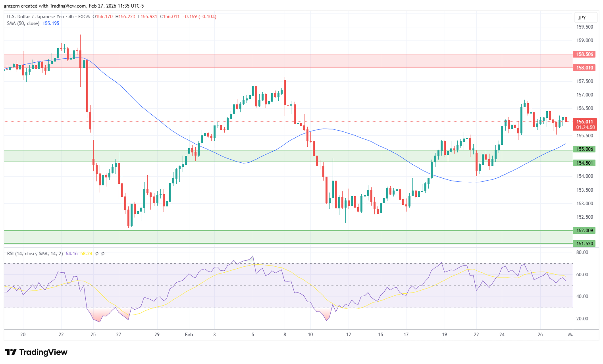Click the 80.00 RSI axis label

(x=582, y=252)
